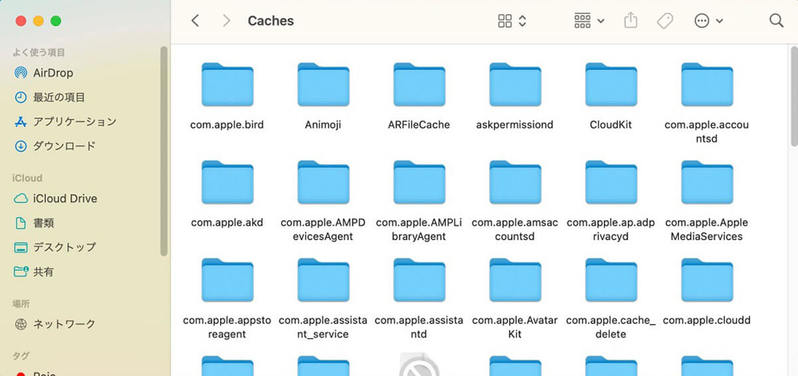Open the ellipsis action menu

click(x=702, y=21)
